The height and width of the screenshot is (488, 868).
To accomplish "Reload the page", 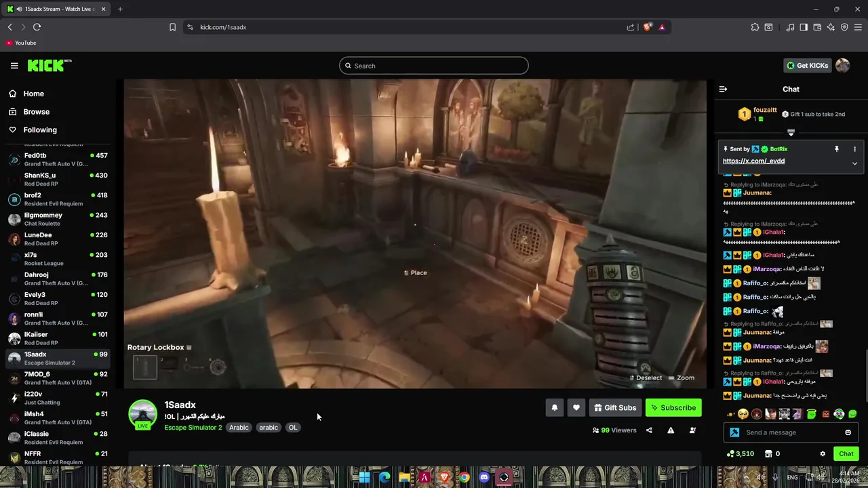I will 37,27.
